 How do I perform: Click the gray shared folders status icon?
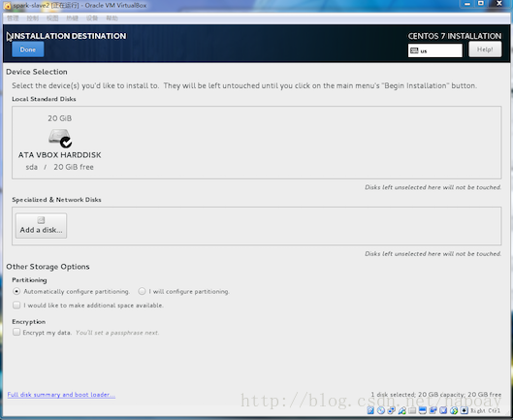[412, 410]
